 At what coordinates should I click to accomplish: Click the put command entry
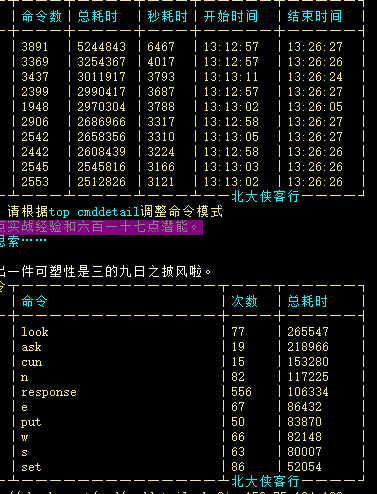click(x=31, y=422)
